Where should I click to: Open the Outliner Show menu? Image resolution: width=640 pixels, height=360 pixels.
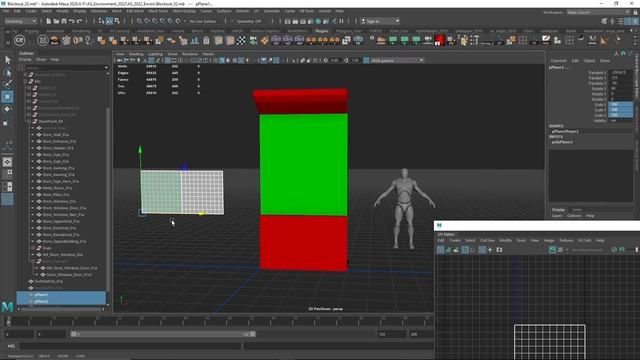(x=41, y=60)
